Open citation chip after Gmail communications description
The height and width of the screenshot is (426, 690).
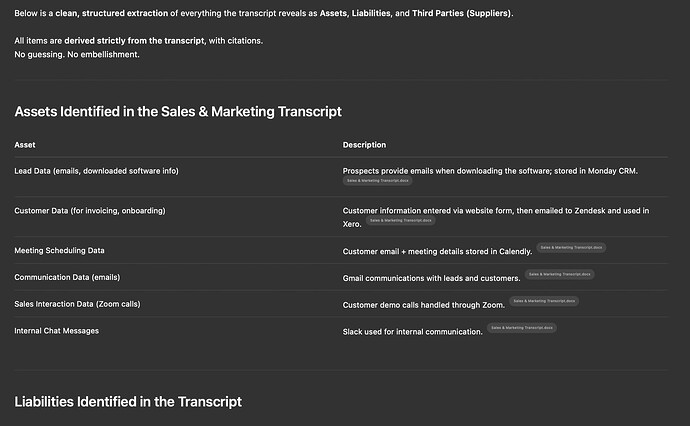[x=559, y=273]
